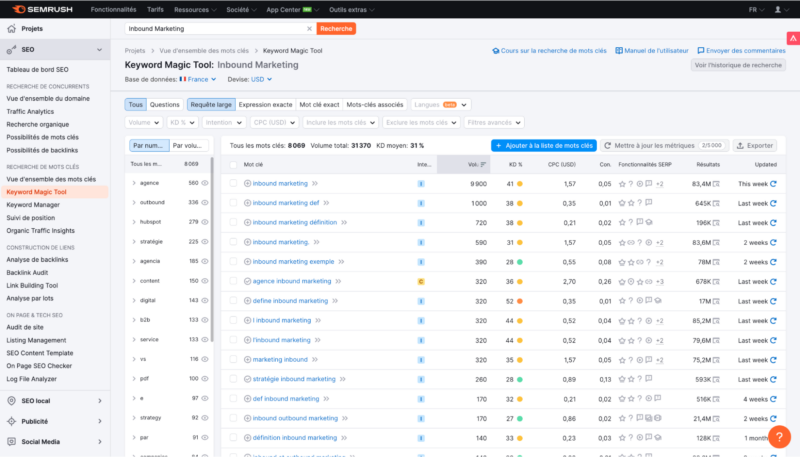Change the France database dropdown

click(x=198, y=80)
